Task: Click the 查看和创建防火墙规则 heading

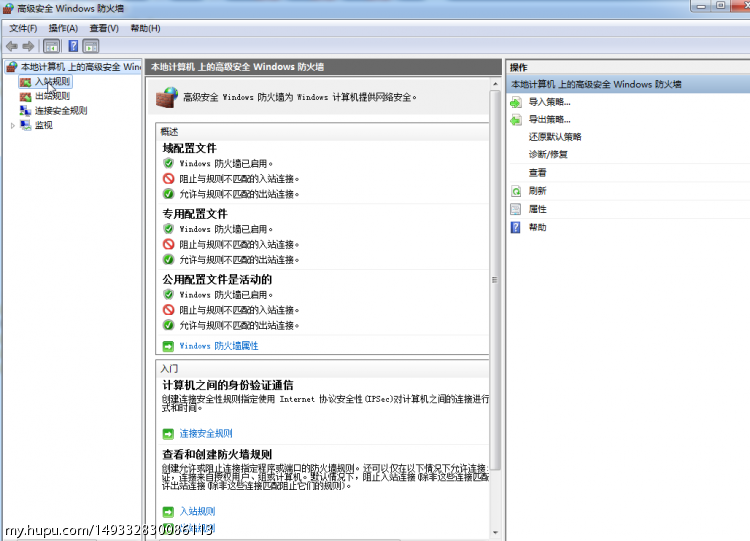Action: coord(217,454)
